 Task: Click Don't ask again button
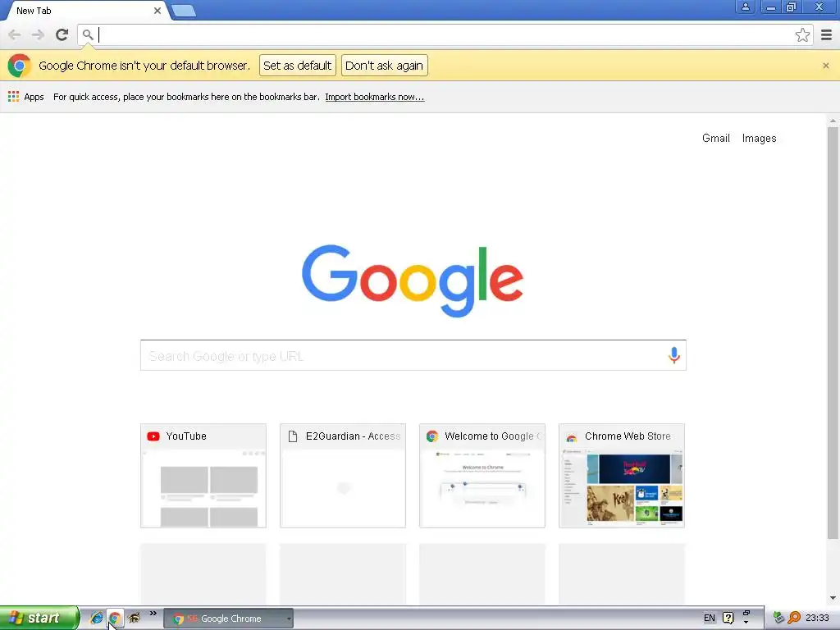384,66
